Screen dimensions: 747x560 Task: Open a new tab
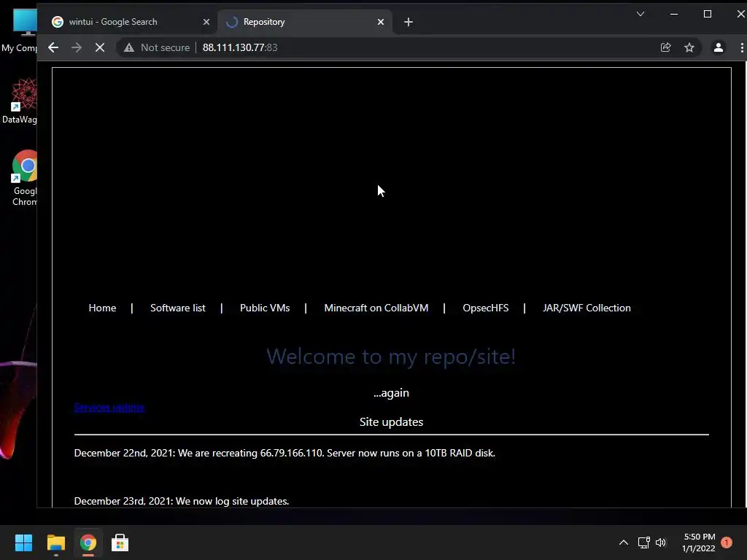(x=409, y=22)
